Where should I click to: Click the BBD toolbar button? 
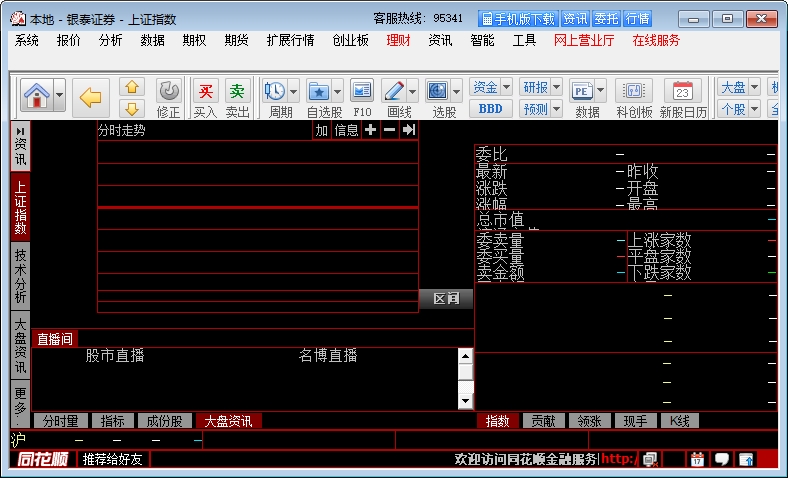pyautogui.click(x=490, y=108)
